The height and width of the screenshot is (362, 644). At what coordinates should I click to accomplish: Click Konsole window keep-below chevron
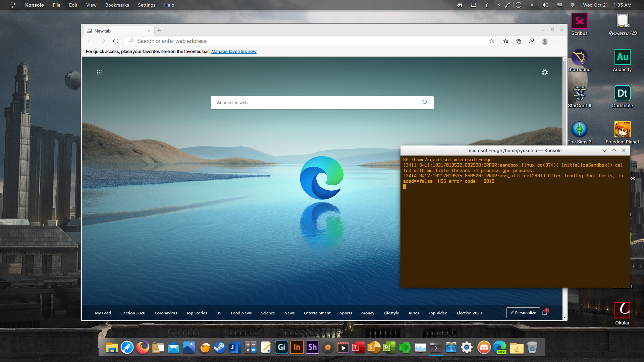[x=604, y=150]
